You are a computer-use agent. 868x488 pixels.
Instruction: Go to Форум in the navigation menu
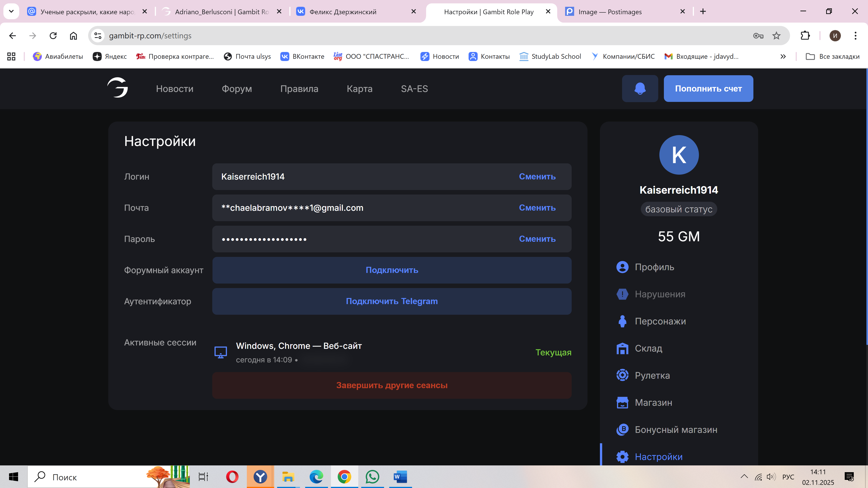[x=236, y=89]
